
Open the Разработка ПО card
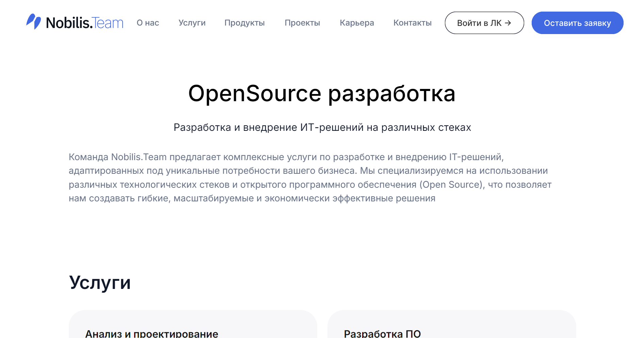click(383, 333)
